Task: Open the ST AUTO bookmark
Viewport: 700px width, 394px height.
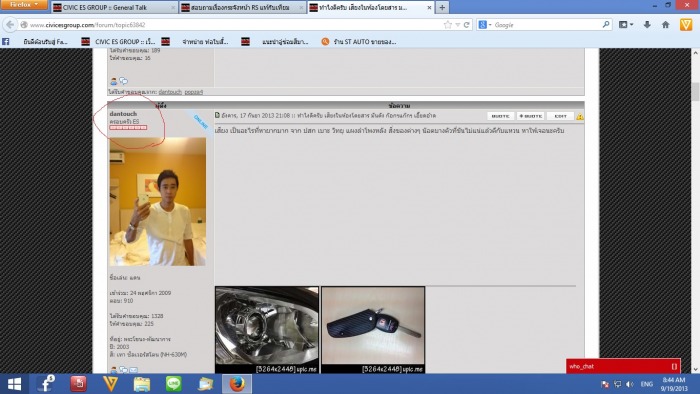Action: click(x=358, y=41)
